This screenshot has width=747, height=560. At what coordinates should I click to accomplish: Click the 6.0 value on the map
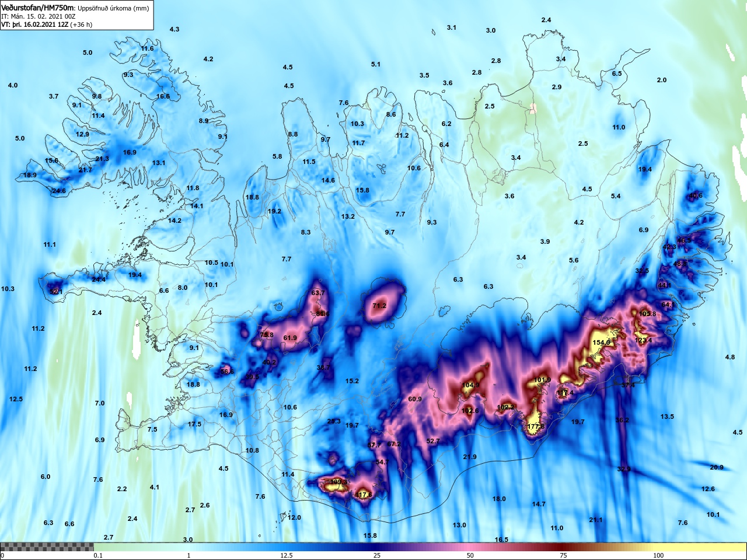[46, 477]
